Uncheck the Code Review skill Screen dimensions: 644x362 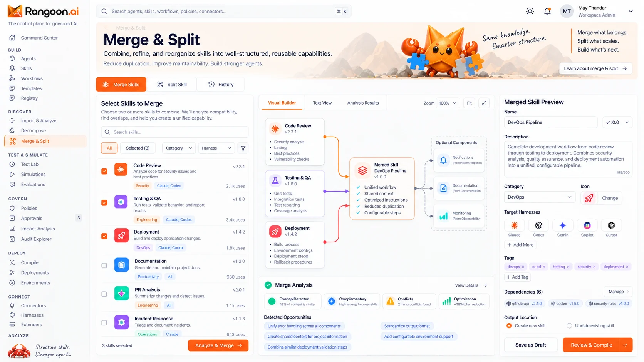click(104, 172)
